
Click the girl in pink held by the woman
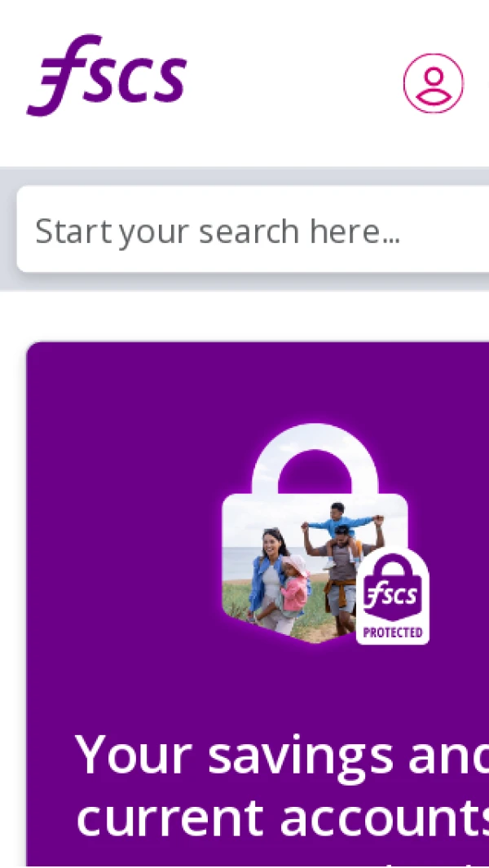pos(294,587)
